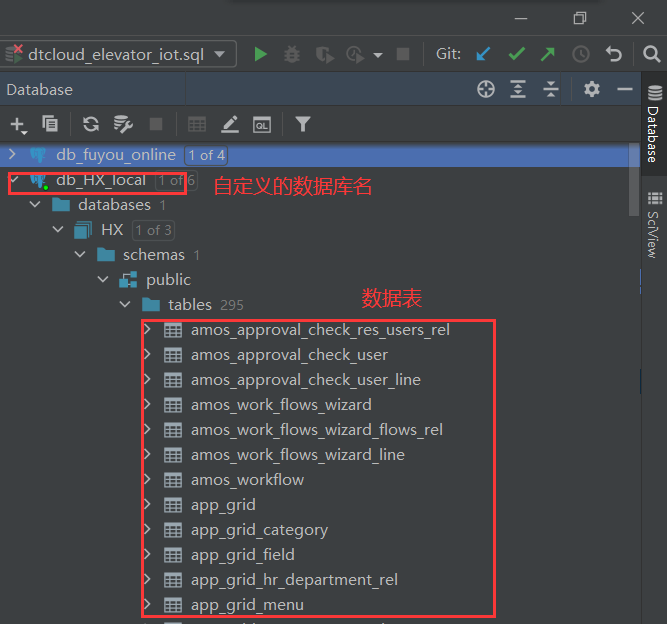This screenshot has width=667, height=624.
Task: Click the deactivate stop square in Database toolbar
Action: tap(156, 124)
